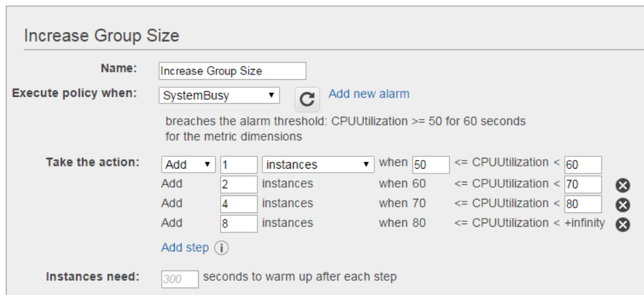
Task: Click the warm up seconds field
Action: (180, 279)
